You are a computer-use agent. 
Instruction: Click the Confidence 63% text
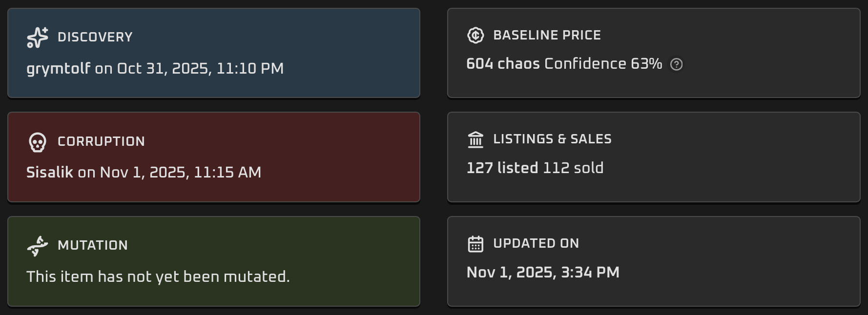tap(603, 64)
